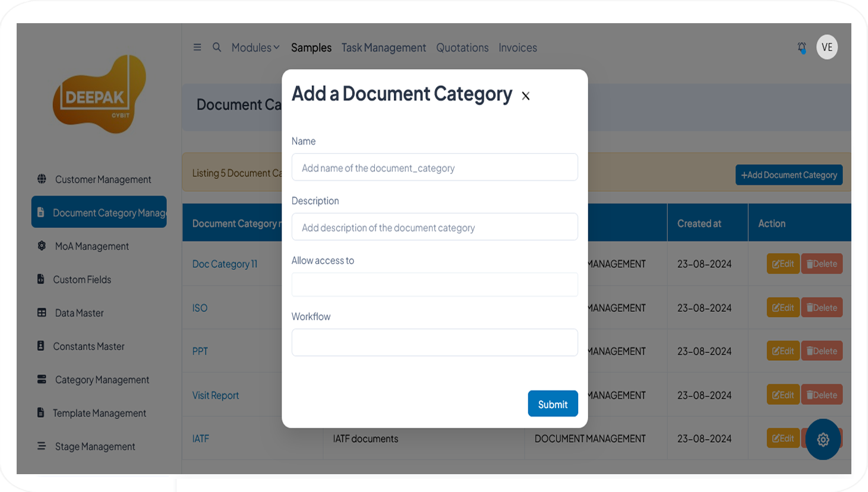Viewport: 868px width, 492px height.
Task: Click the VE user avatar
Action: coord(827,47)
